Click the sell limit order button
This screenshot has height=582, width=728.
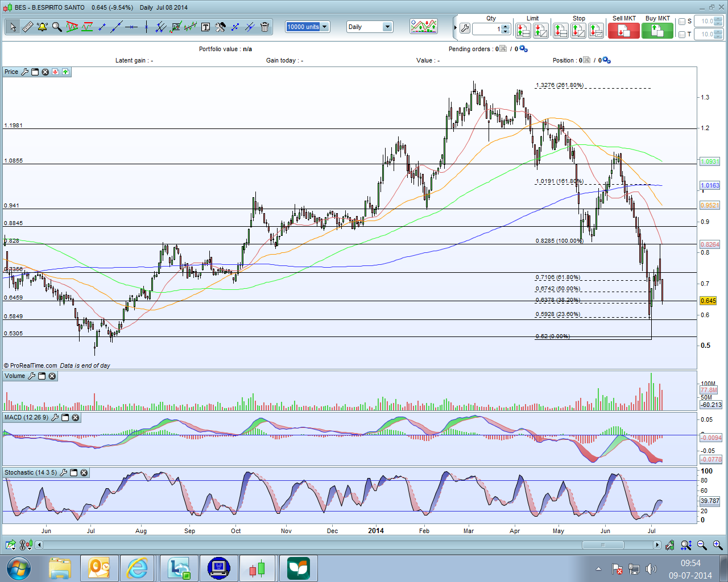[x=523, y=31]
